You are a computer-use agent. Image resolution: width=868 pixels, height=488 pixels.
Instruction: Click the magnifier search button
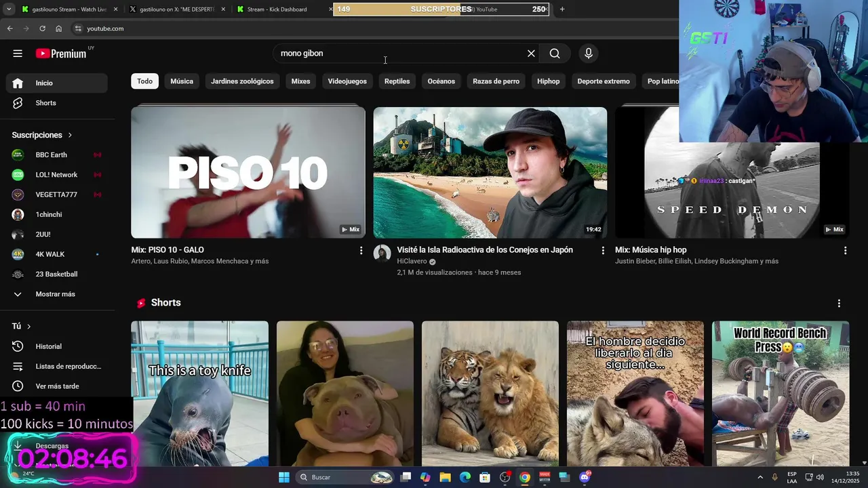coord(555,54)
